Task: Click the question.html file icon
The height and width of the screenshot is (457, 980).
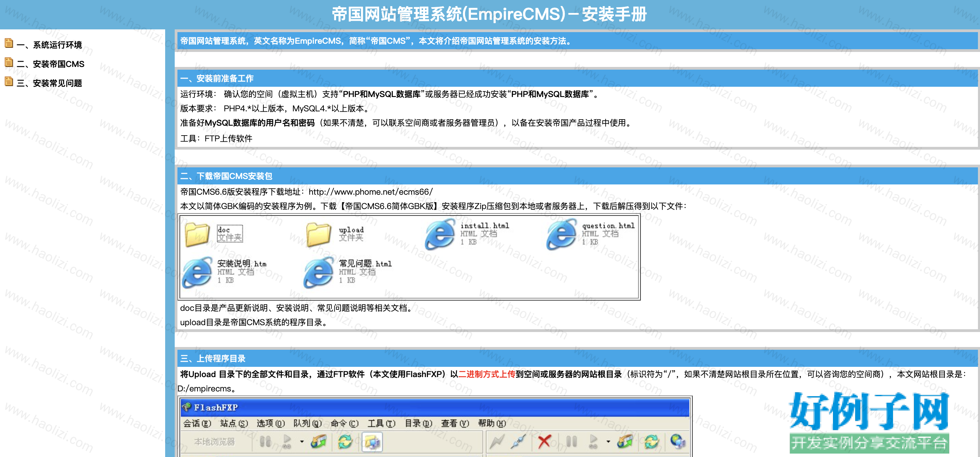Action: point(562,234)
